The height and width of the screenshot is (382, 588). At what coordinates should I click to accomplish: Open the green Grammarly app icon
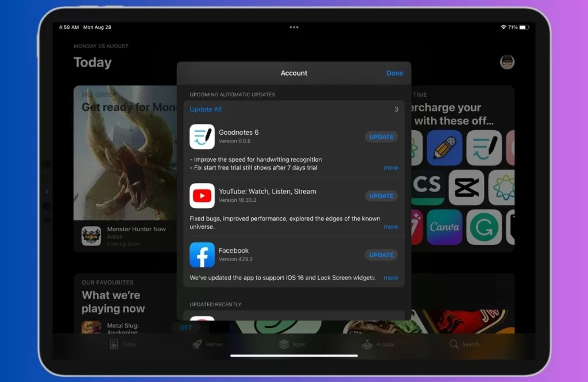(x=484, y=227)
